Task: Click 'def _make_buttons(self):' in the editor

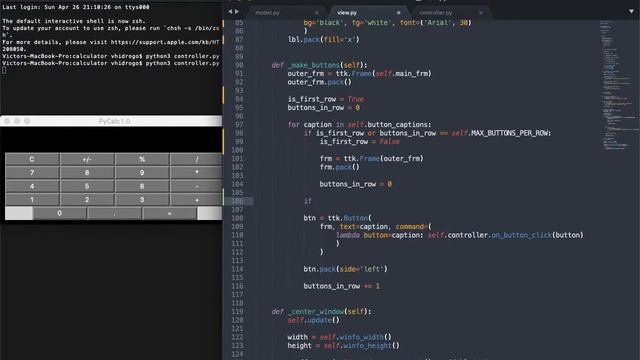Action: point(320,65)
